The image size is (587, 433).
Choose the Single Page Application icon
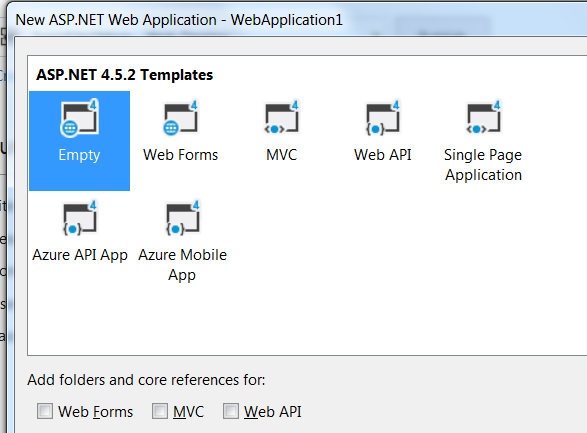(x=483, y=118)
